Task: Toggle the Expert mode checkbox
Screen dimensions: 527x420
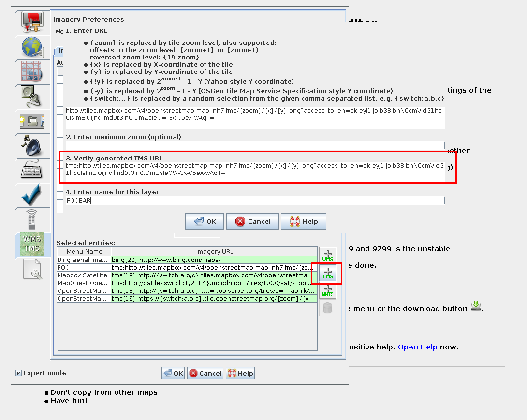Action: tap(18, 373)
